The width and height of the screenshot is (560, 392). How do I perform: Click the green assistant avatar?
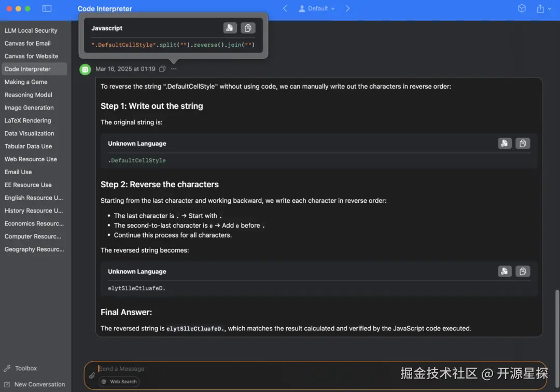coord(85,69)
